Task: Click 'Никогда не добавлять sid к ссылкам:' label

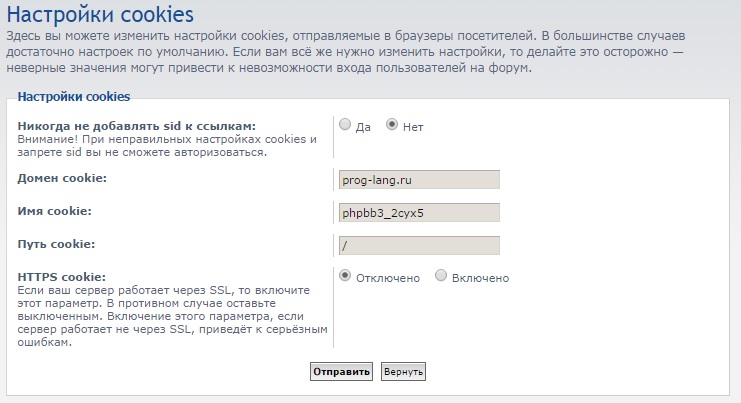Action: [x=137, y=126]
